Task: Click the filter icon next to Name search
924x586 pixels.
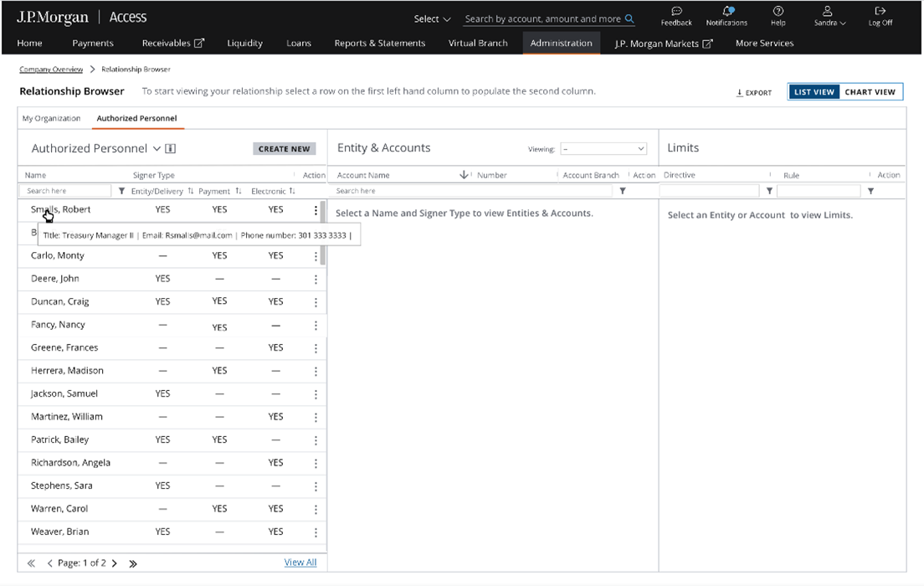Action: click(121, 192)
